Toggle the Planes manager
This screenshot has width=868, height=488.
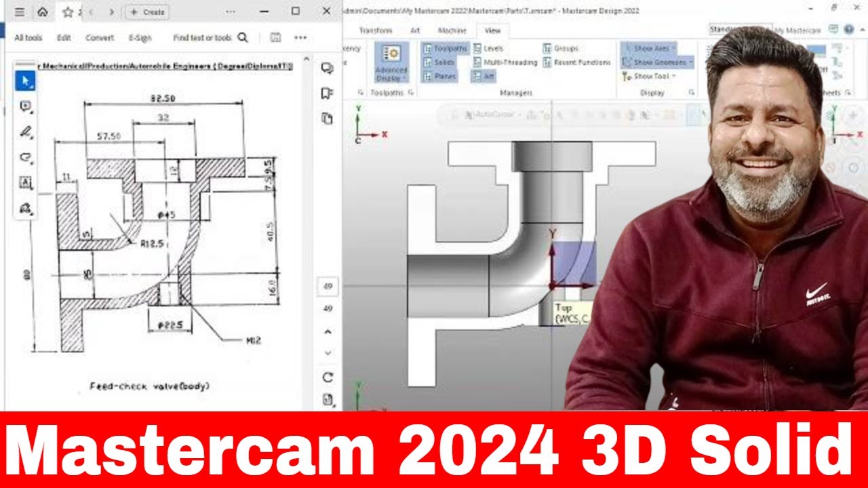(x=439, y=77)
